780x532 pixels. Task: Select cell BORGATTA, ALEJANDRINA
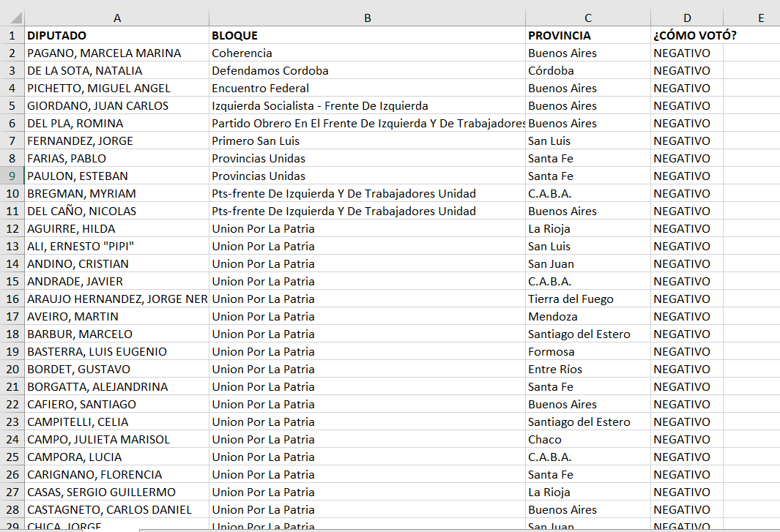(117, 387)
